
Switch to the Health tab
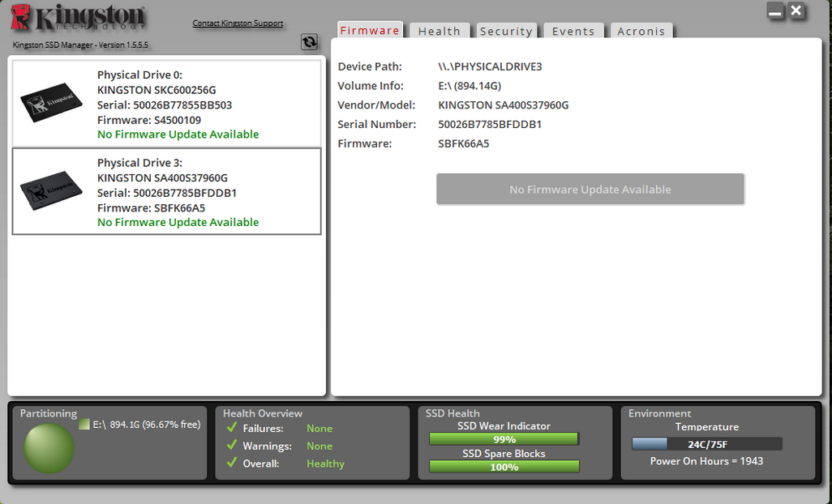click(x=439, y=31)
